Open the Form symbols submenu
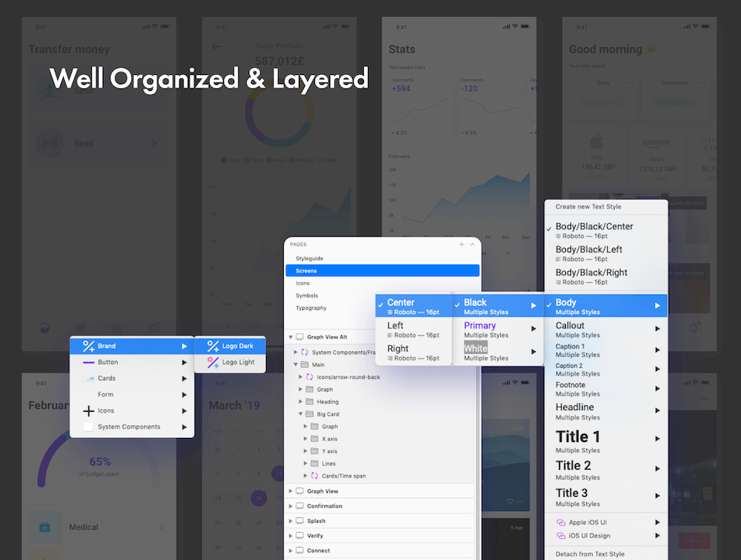The image size is (741, 560). [x=132, y=394]
